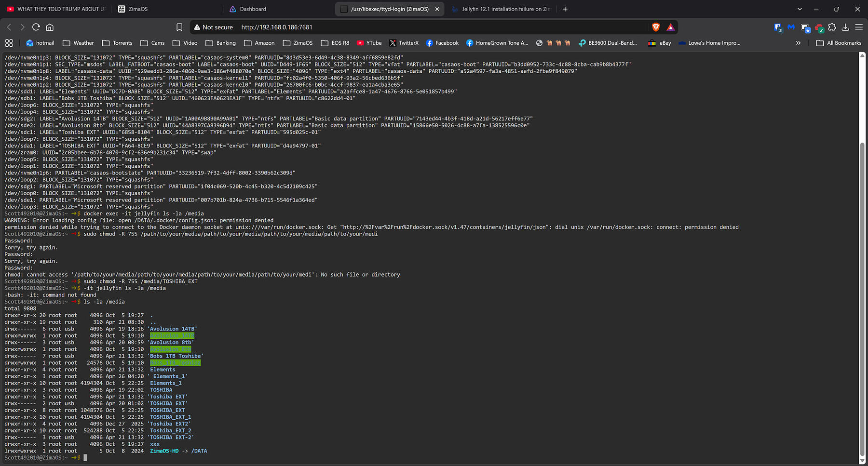Show hidden bookmarks overflow chevron
868x466 pixels.
(798, 43)
